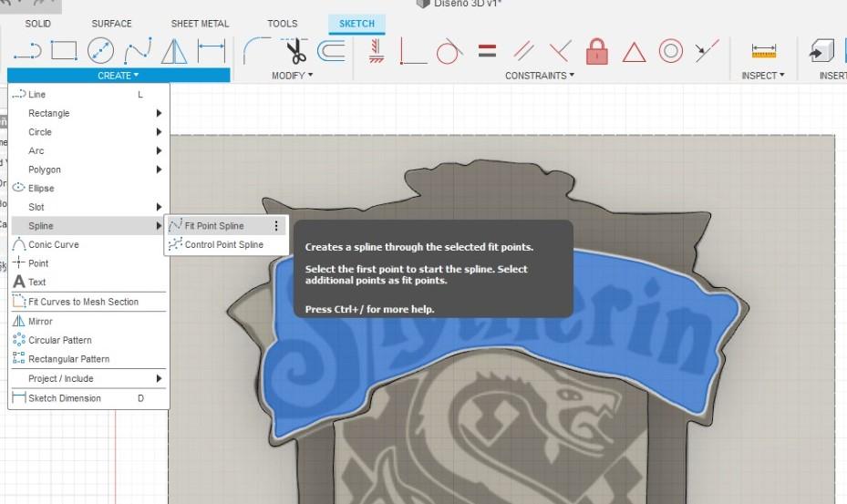Viewport: 847px width, 504px height.
Task: Choose Control Point Spline
Action: tap(226, 244)
